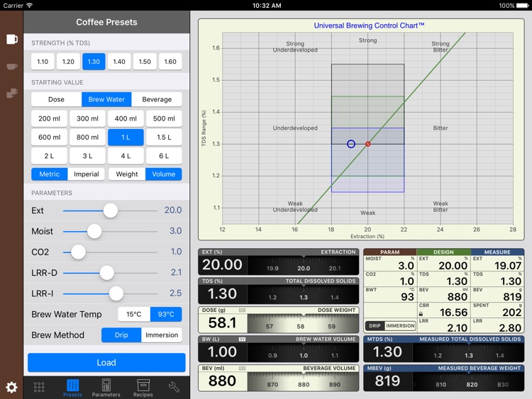Open the coffee mug icon in sidebar
Viewport: 532px width, 399px height.
[12, 39]
